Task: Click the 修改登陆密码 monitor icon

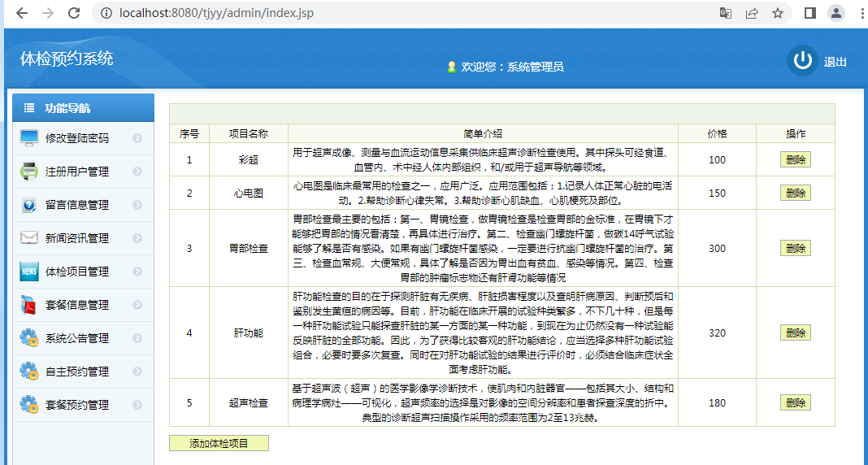Action: [x=29, y=138]
